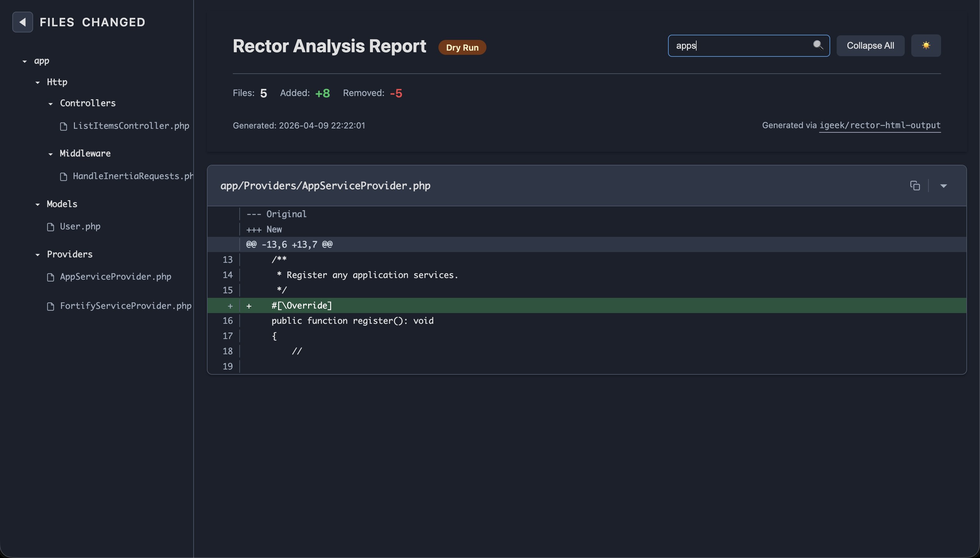980x558 pixels.
Task: Click the AppServiceProvider.php file icon in the tree
Action: click(51, 277)
